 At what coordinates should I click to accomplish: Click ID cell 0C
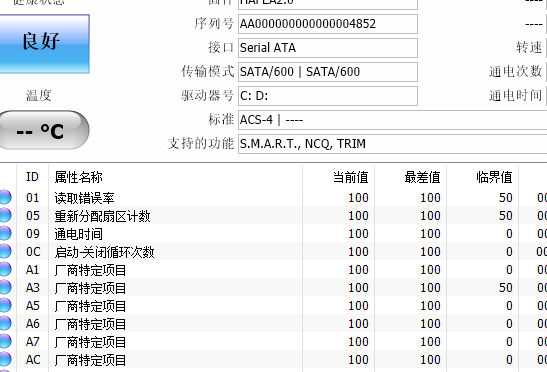tap(33, 252)
